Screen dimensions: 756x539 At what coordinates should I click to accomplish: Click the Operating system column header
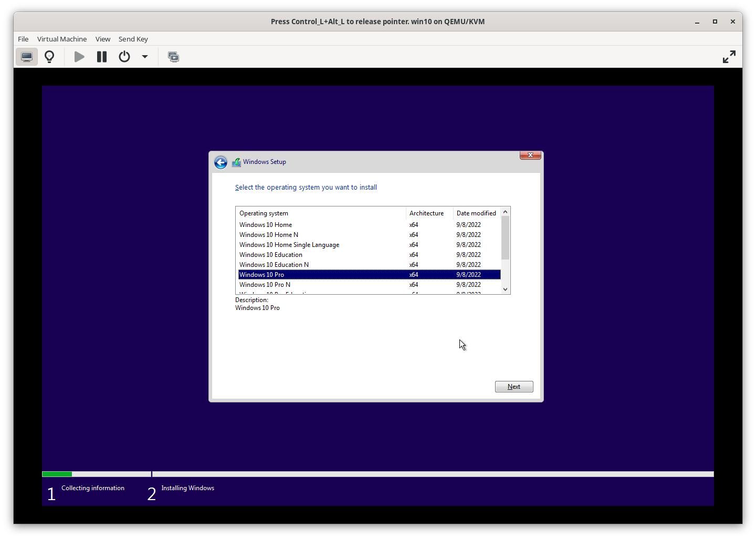coord(321,213)
